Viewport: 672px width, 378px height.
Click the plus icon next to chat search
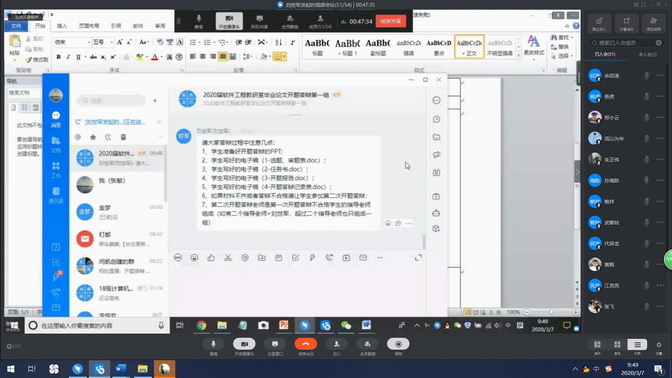155,100
